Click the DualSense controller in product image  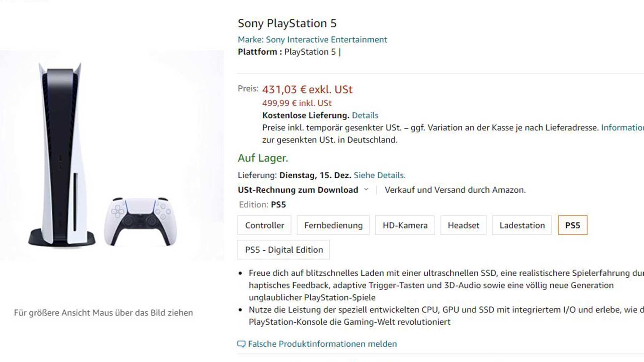[140, 221]
